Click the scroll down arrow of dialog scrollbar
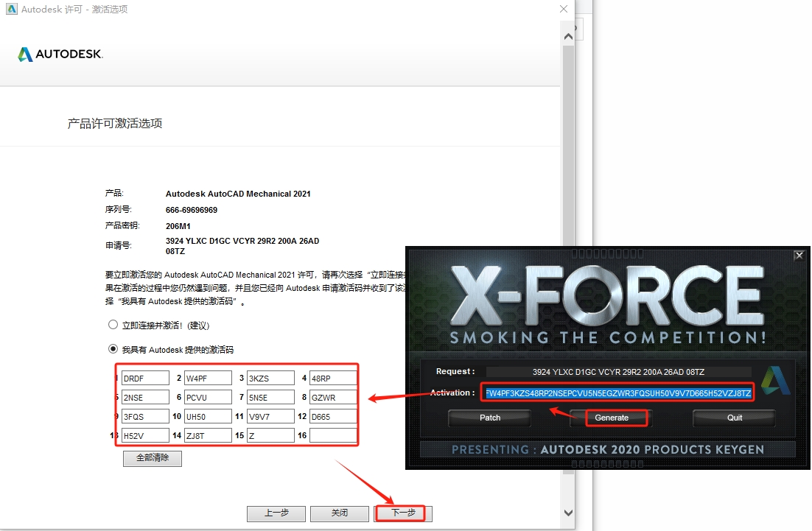Screen dimensions: 812x531 tap(568, 513)
